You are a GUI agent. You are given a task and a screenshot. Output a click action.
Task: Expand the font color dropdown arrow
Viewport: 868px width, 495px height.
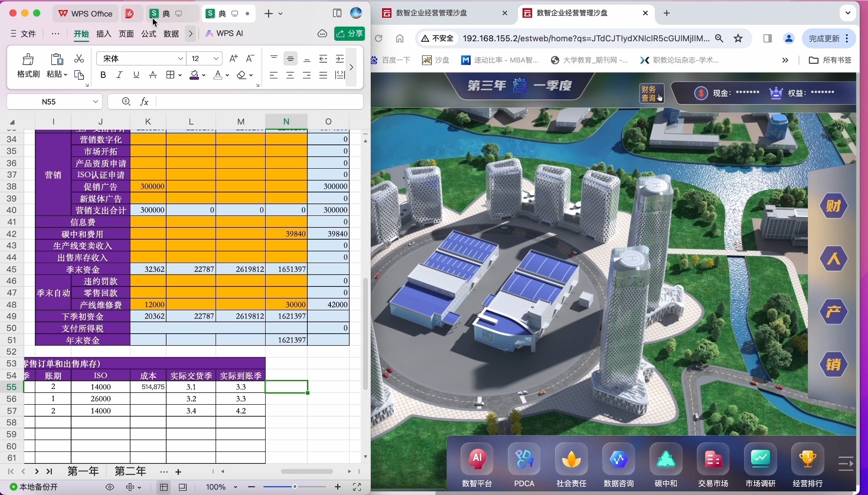pos(227,75)
